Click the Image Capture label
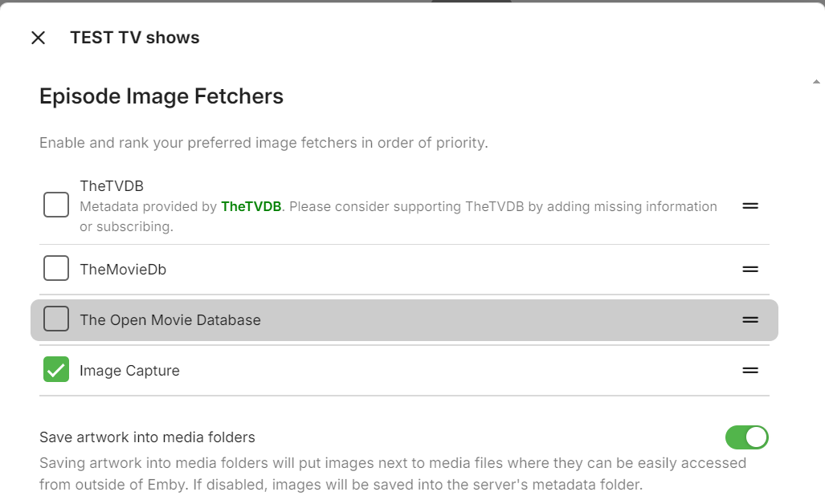This screenshot has height=504, width=825. pos(129,371)
